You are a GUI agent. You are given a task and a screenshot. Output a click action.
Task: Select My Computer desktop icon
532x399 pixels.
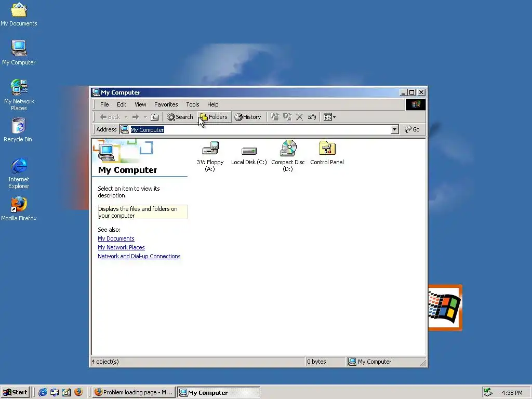click(19, 53)
